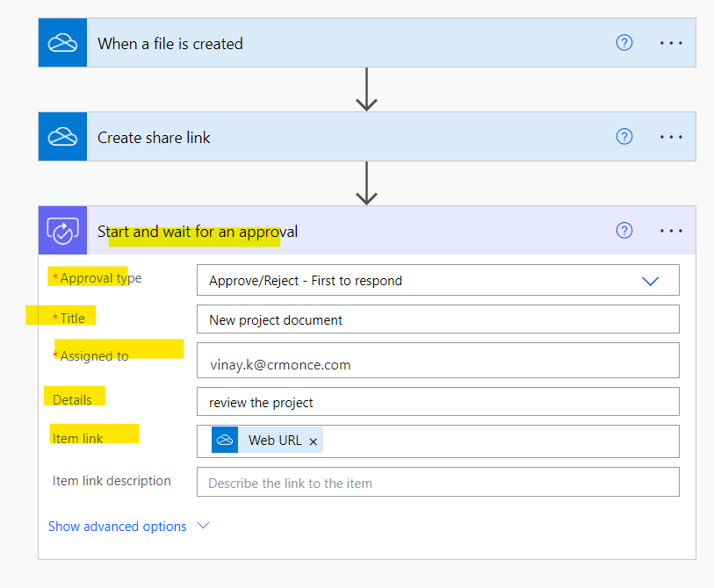The image size is (714, 588).
Task: Expand the 'Create share link' step header
Action: 367,137
